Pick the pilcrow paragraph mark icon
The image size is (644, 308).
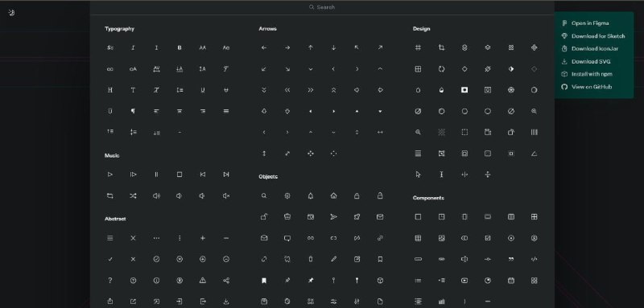click(133, 111)
